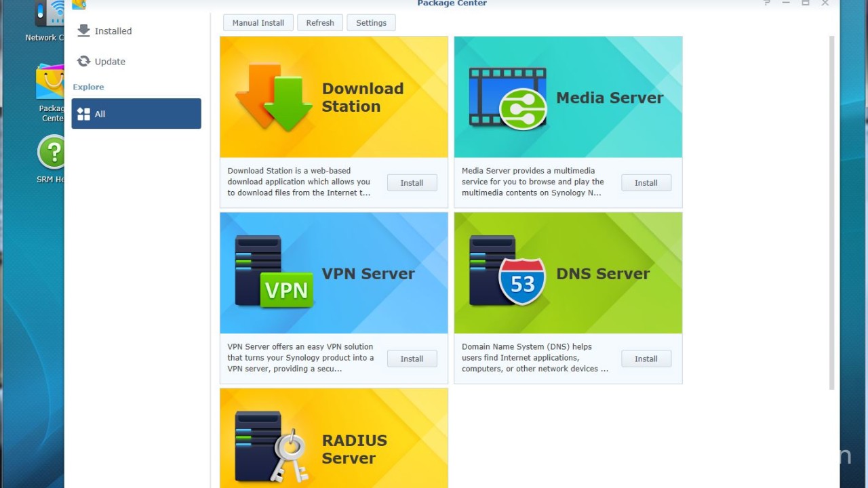The width and height of the screenshot is (868, 488).
Task: Click the VPN Server icon
Action: (x=274, y=272)
